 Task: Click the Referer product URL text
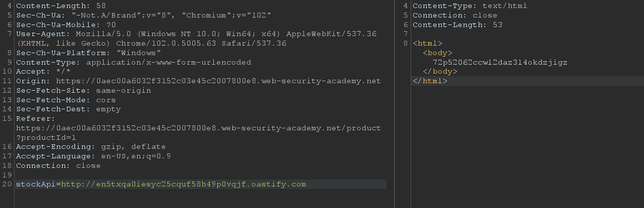tap(198, 128)
